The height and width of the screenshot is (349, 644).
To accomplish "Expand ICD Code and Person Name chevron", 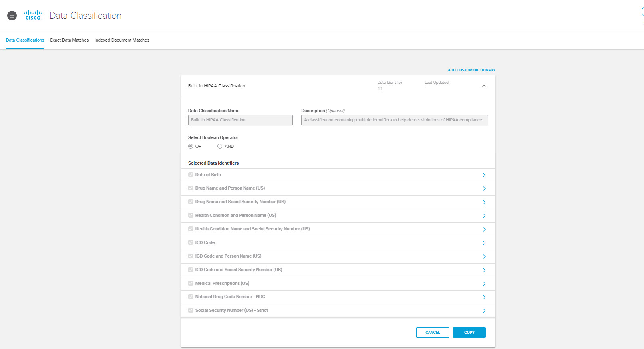I will click(484, 257).
